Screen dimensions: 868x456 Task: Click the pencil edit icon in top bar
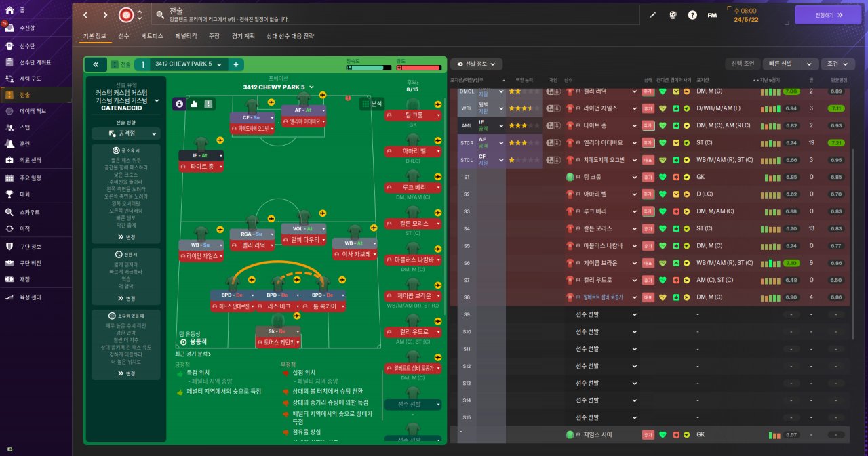pyautogui.click(x=652, y=15)
